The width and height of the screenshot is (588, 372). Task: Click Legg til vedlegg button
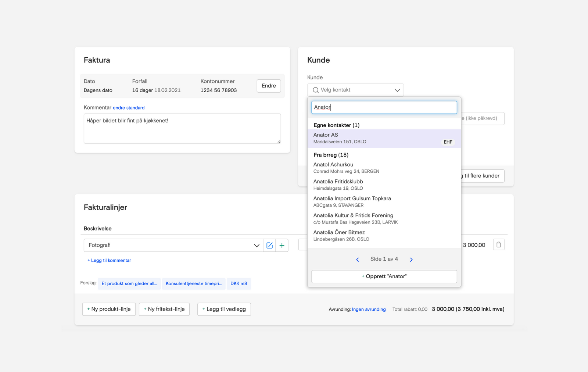click(x=224, y=309)
